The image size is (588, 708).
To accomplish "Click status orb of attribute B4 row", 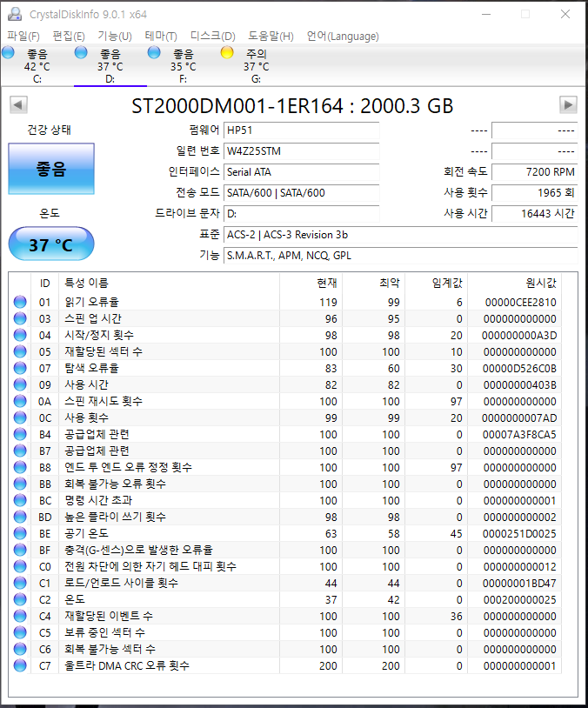I will click(x=20, y=434).
